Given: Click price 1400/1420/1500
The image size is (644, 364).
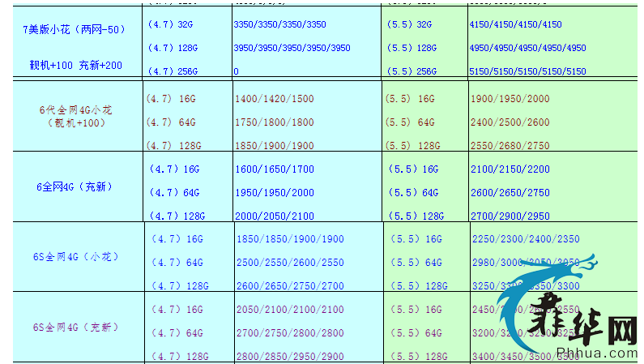Looking at the screenshot, I should point(275,99).
